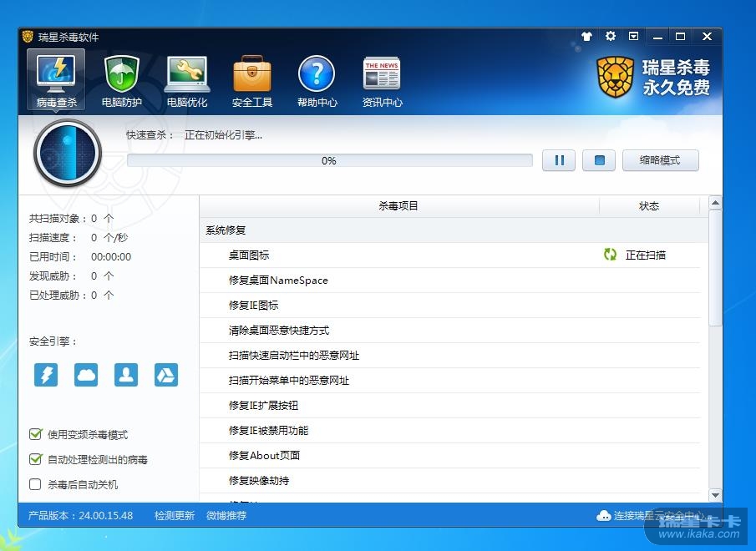Open the 资讯中心 news tab
The image size is (756, 551).
[382, 80]
